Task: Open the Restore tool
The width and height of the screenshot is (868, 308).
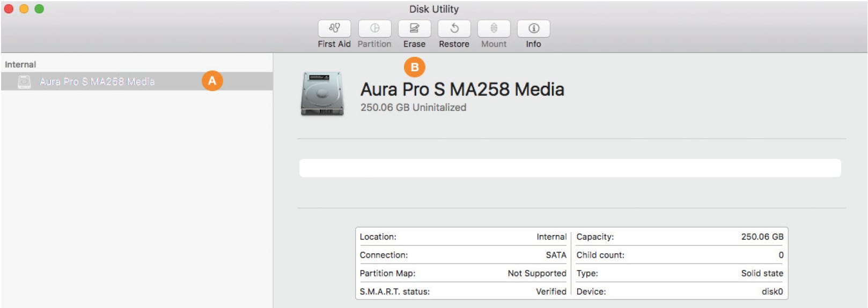Action: pos(454,28)
